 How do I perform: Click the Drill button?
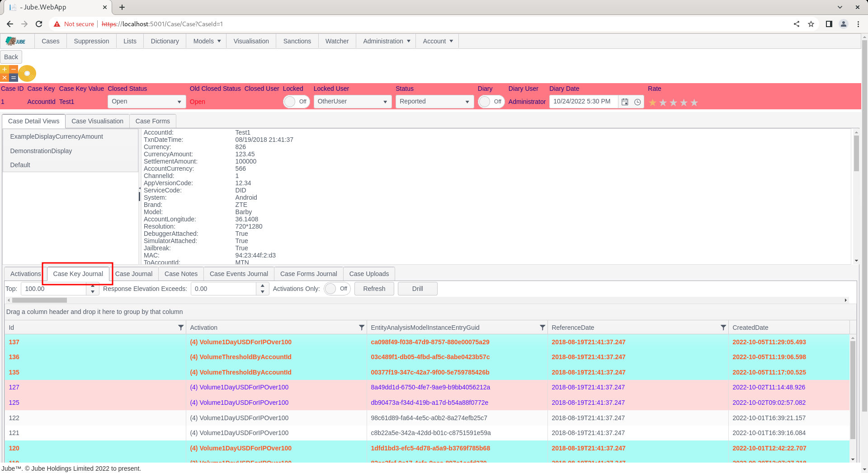pos(418,289)
